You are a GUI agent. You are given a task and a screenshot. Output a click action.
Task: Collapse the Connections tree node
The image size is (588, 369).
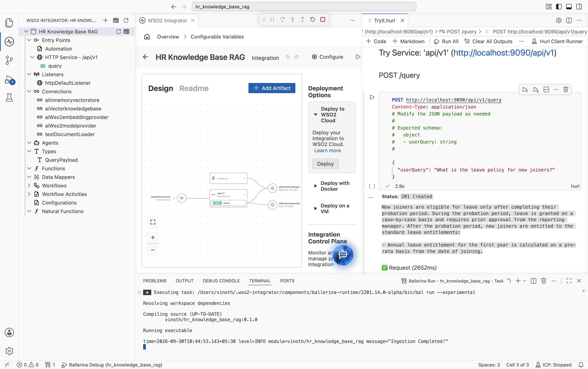pos(29,92)
